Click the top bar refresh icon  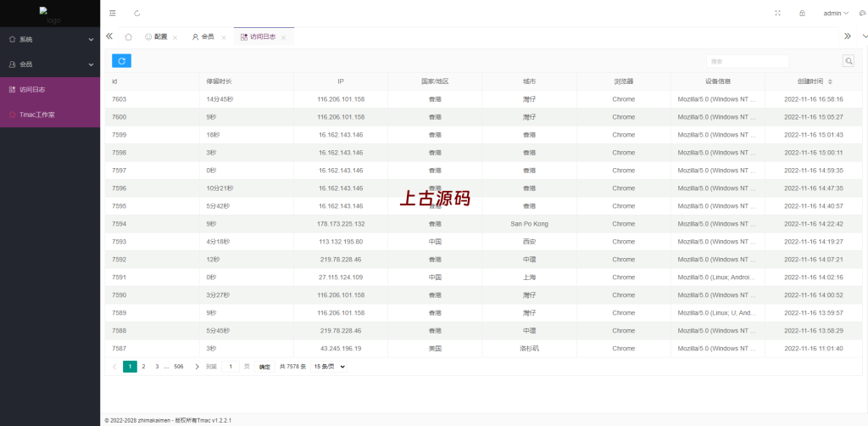coord(137,14)
